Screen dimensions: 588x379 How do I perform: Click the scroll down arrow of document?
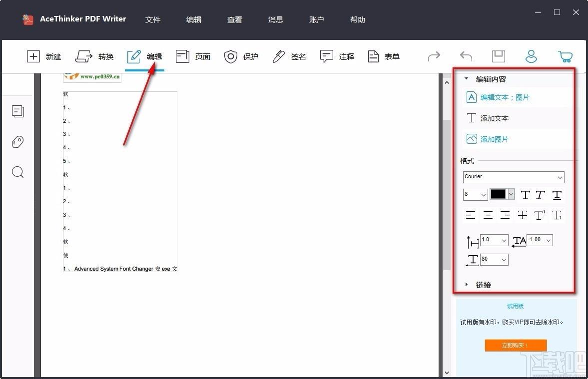[447, 373]
